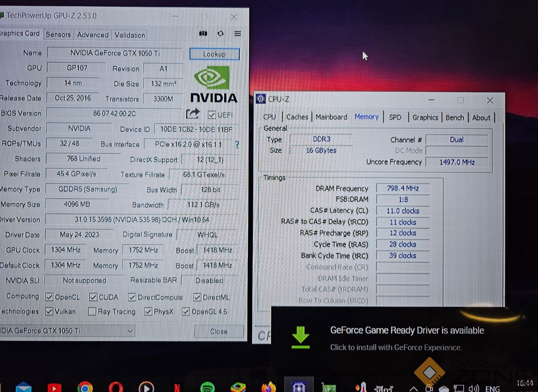Click the taskbar clock showing 16:44
The height and width of the screenshot is (392, 538).
point(525,384)
